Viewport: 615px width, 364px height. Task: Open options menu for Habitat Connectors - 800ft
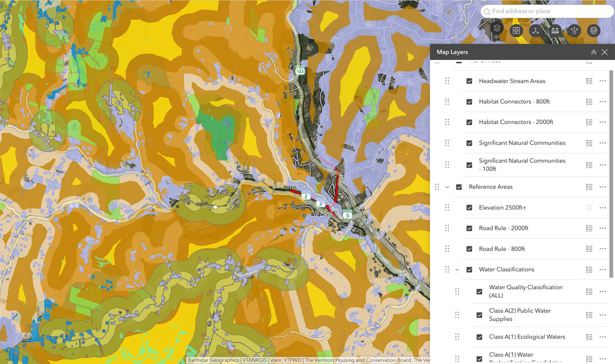pyautogui.click(x=603, y=102)
